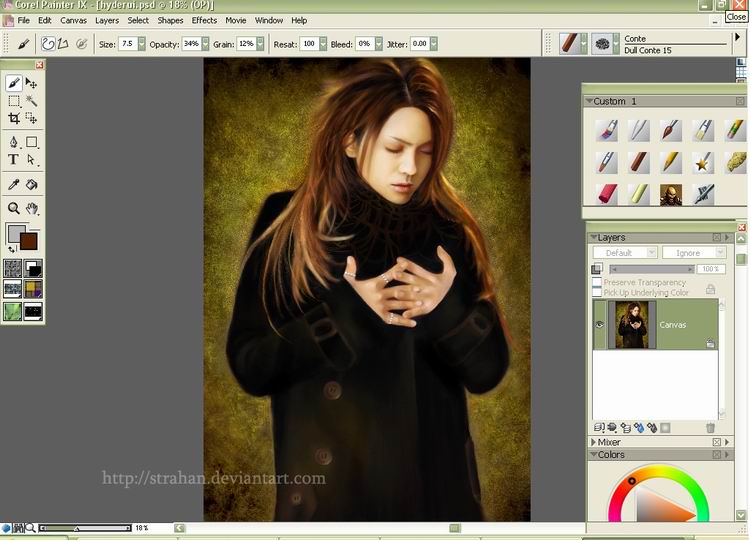Collapse the Custom 1 palette
Image resolution: width=750 pixels, height=540 pixels.
pyautogui.click(x=589, y=101)
